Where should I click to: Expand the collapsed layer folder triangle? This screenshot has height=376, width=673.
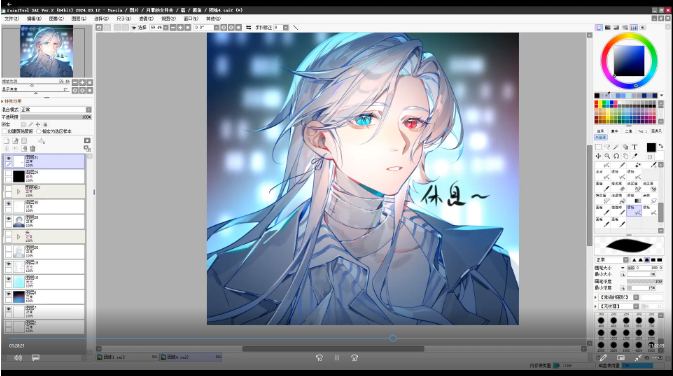pos(18,191)
